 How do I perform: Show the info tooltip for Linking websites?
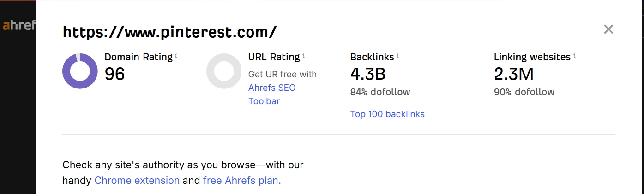point(574,56)
